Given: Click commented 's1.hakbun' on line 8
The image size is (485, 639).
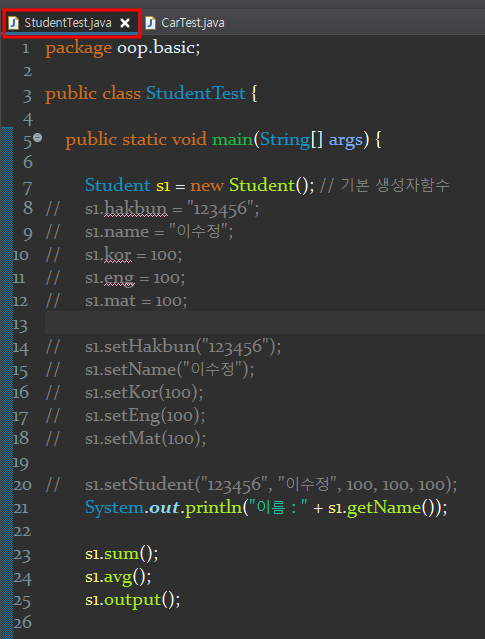Looking at the screenshot, I should tap(126, 209).
